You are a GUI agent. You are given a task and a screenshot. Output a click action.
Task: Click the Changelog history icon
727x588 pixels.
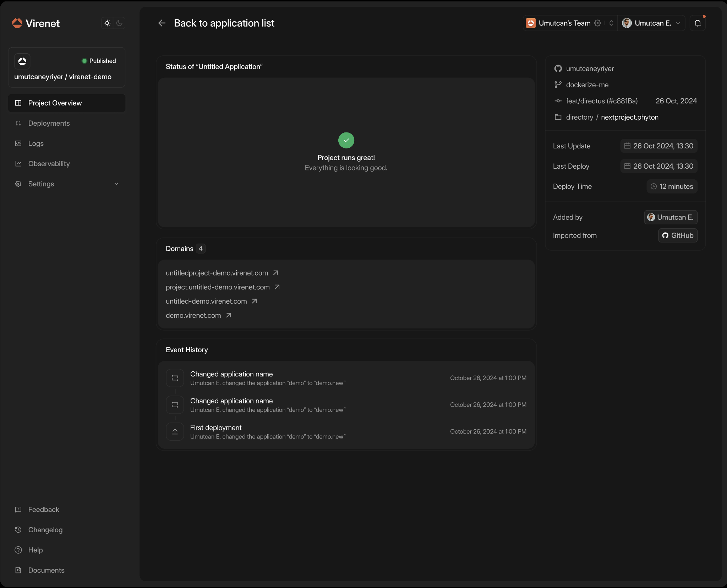click(18, 530)
